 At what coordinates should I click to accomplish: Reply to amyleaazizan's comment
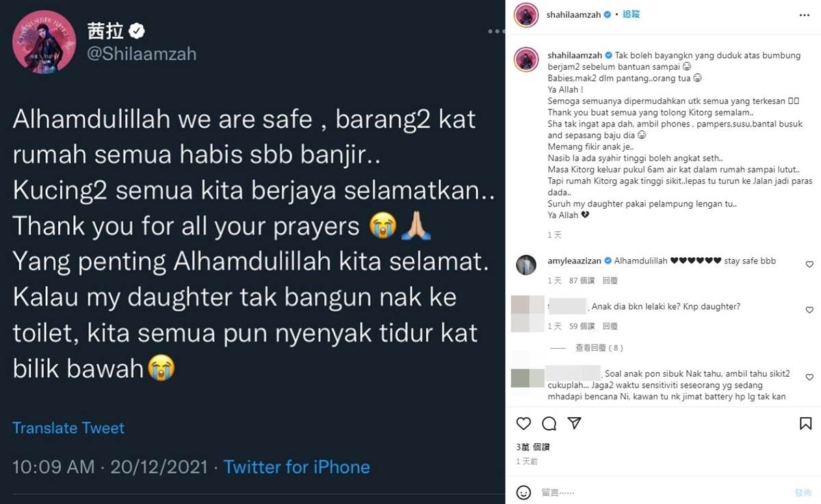point(610,280)
